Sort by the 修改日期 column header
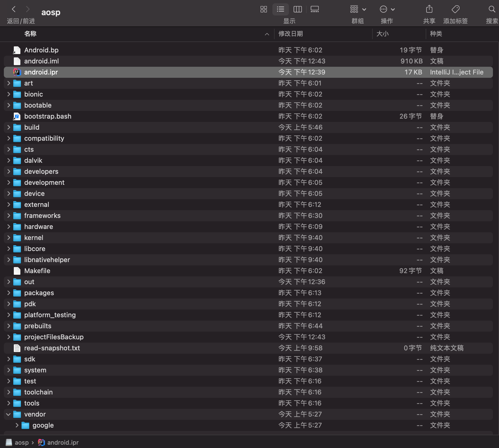This screenshot has height=448, width=499. tap(291, 34)
